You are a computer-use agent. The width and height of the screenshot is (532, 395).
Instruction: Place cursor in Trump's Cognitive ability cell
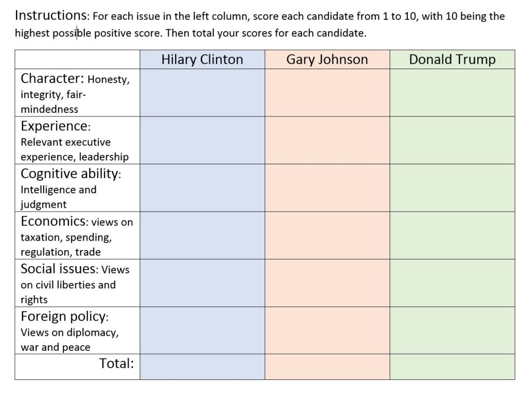point(453,188)
